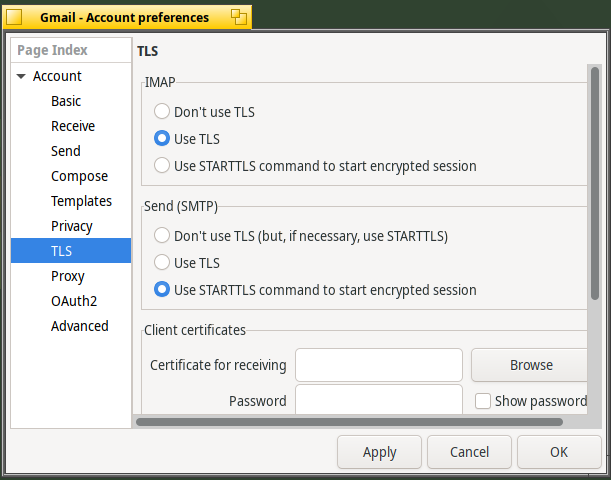The width and height of the screenshot is (611, 480).
Task: Click the vertical scrollbar of TLS page
Action: [x=595, y=183]
